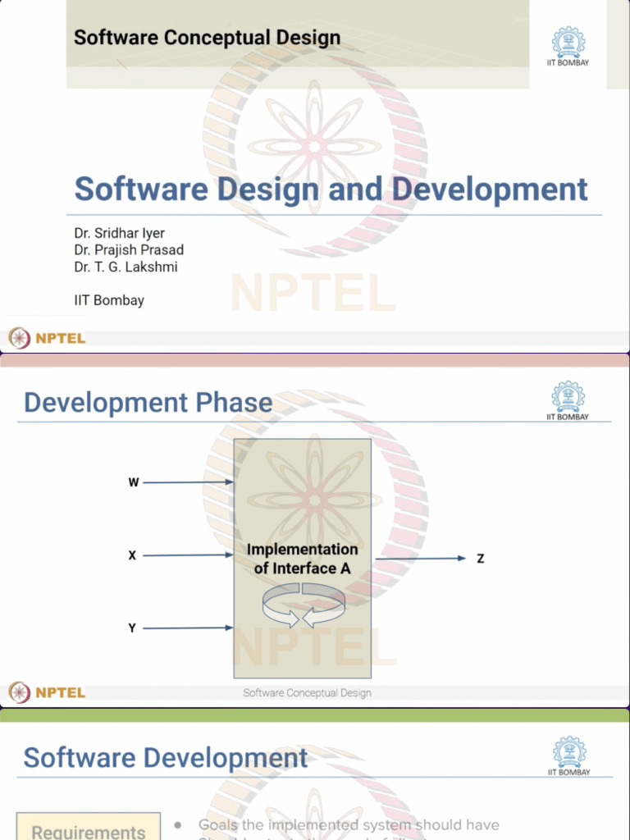Click 'Software Conceptual Design' footer caption
This screenshot has width=630, height=840.
coord(307,692)
